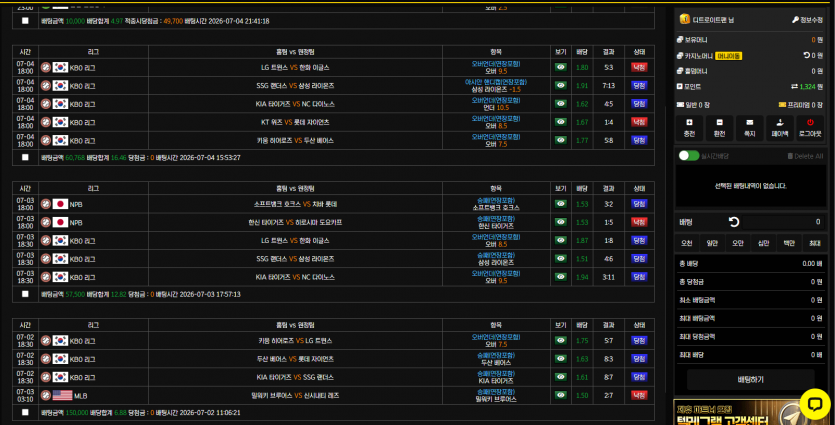The image size is (835, 425).
Task: Open the 환전 withdraw minus icon
Action: click(x=719, y=122)
